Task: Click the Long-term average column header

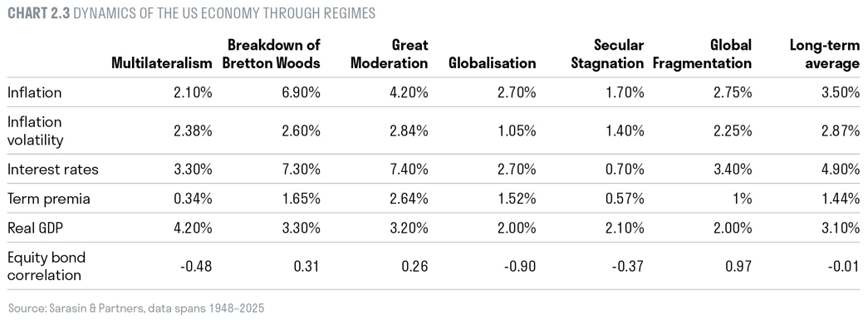Action: [824, 54]
